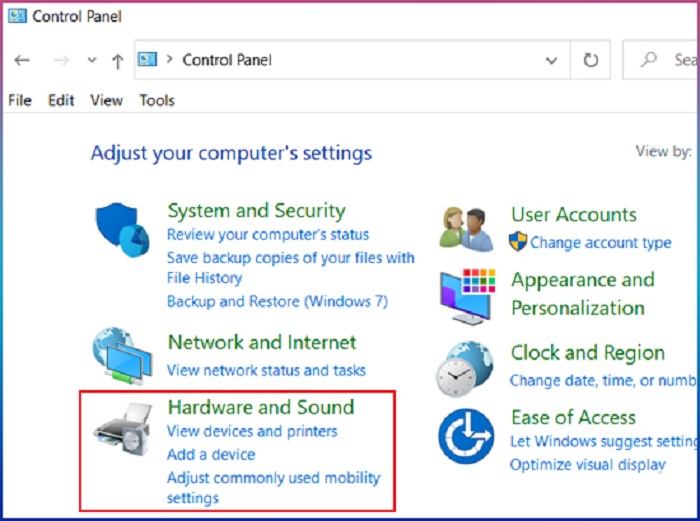Image resolution: width=700 pixels, height=521 pixels.
Task: Open Adjust commonly used mobility settings
Action: point(274,488)
